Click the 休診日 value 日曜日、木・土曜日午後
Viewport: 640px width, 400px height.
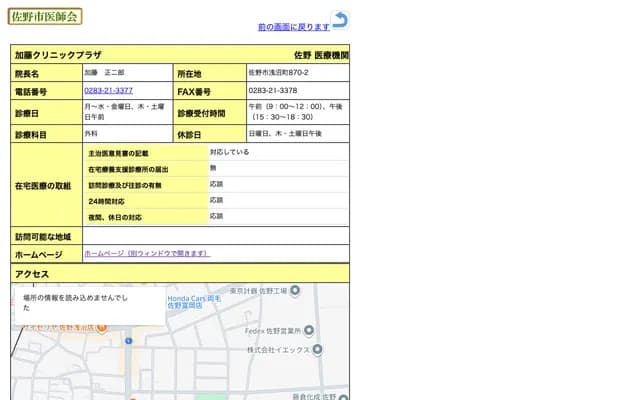[285, 133]
